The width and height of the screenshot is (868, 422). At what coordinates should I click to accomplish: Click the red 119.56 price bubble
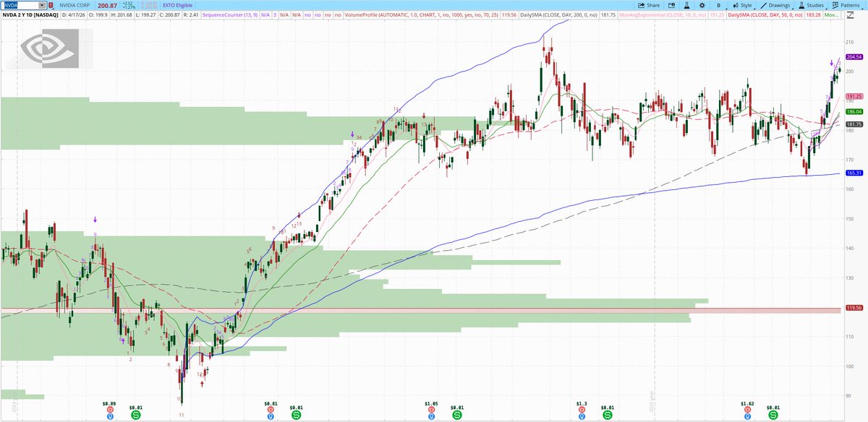[854, 307]
